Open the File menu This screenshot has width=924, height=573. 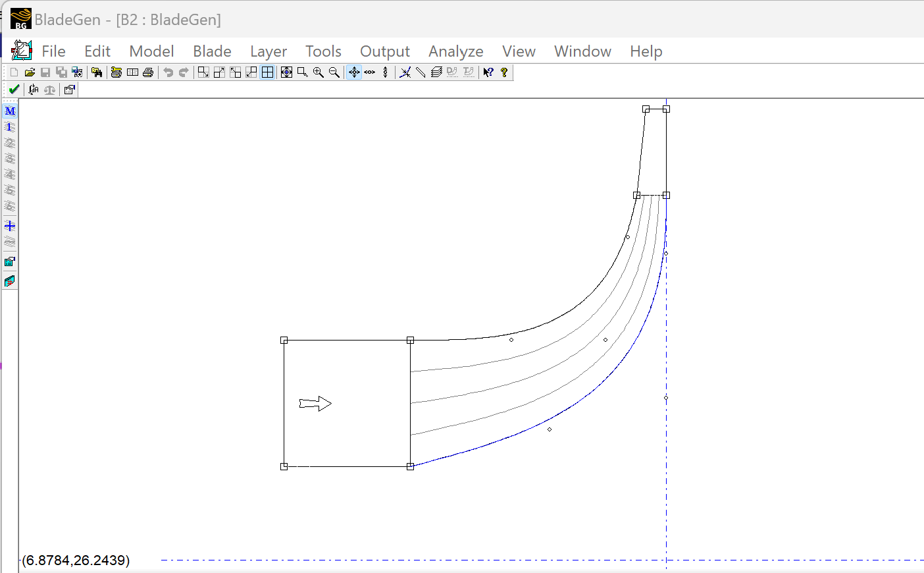[53, 51]
